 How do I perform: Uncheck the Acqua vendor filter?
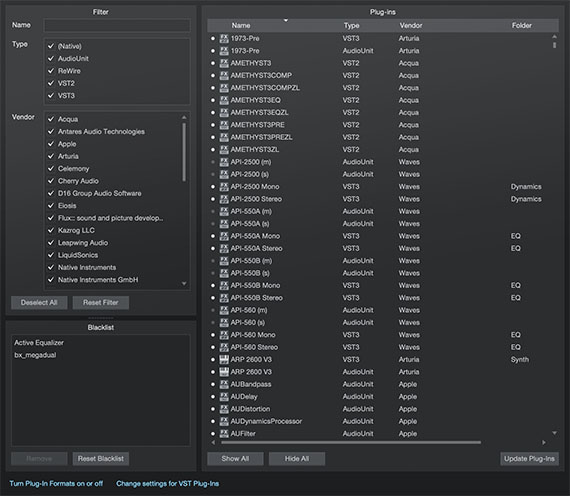[x=51, y=119]
